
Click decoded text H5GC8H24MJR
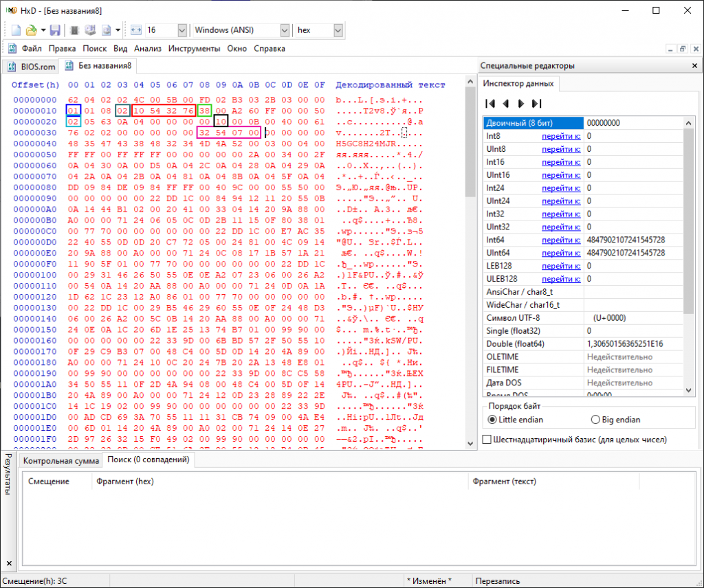tap(366, 144)
